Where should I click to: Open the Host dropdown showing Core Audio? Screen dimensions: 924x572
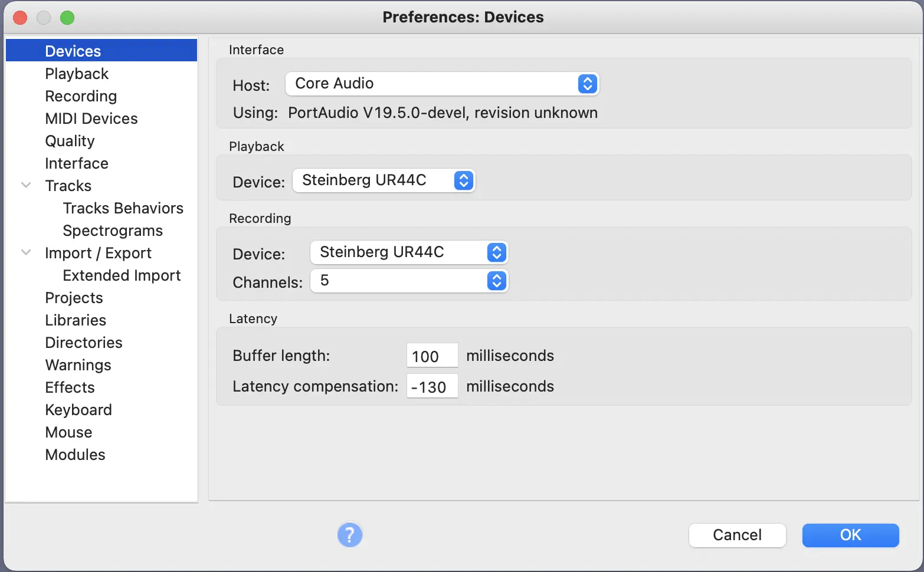click(442, 84)
